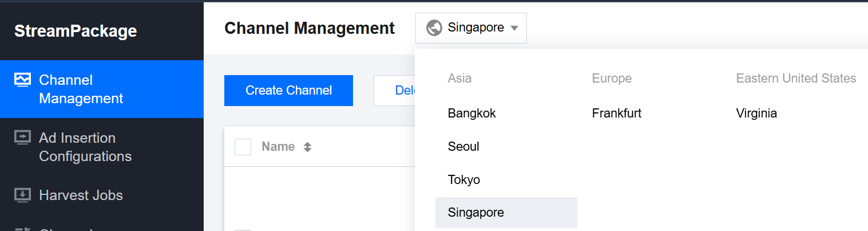Toggle the select-all checkbox in table header
The height and width of the screenshot is (231, 868).
tap(243, 147)
